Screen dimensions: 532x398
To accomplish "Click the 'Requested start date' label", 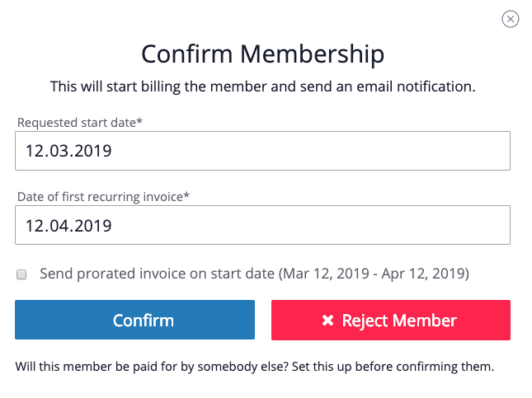I will click(x=77, y=123).
